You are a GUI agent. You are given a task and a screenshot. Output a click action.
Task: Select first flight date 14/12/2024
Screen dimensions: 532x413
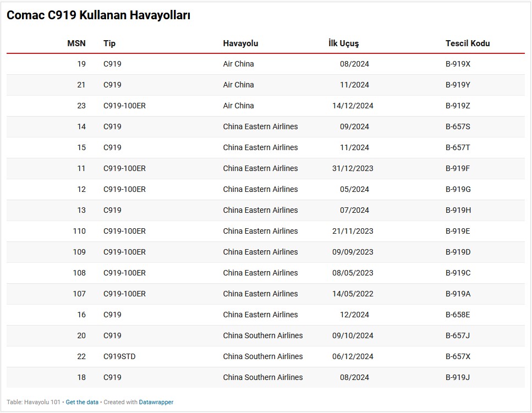[x=353, y=106]
